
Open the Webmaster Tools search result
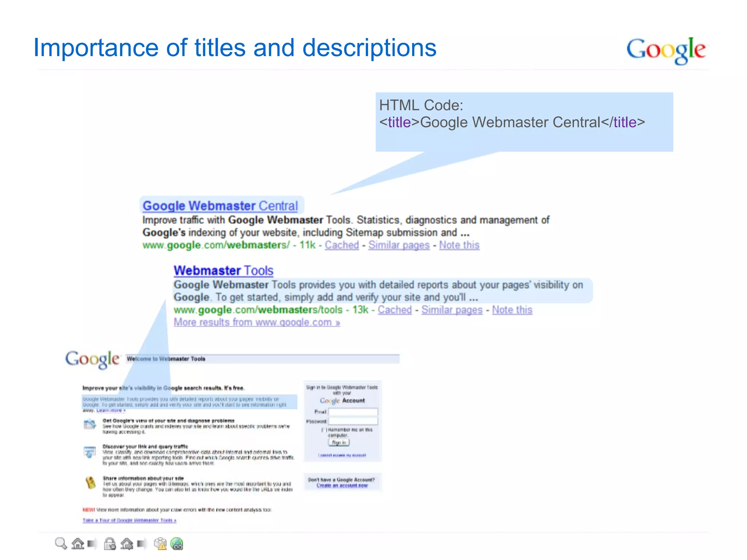click(223, 271)
